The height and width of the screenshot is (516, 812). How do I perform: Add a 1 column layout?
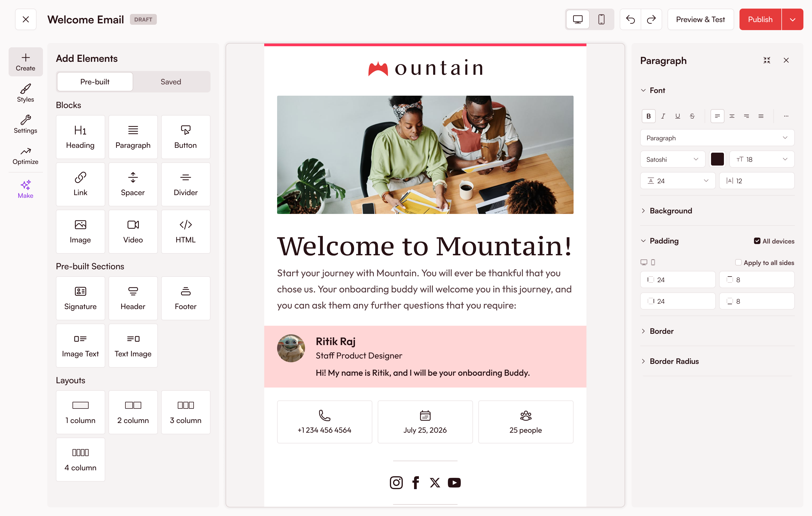tap(80, 412)
